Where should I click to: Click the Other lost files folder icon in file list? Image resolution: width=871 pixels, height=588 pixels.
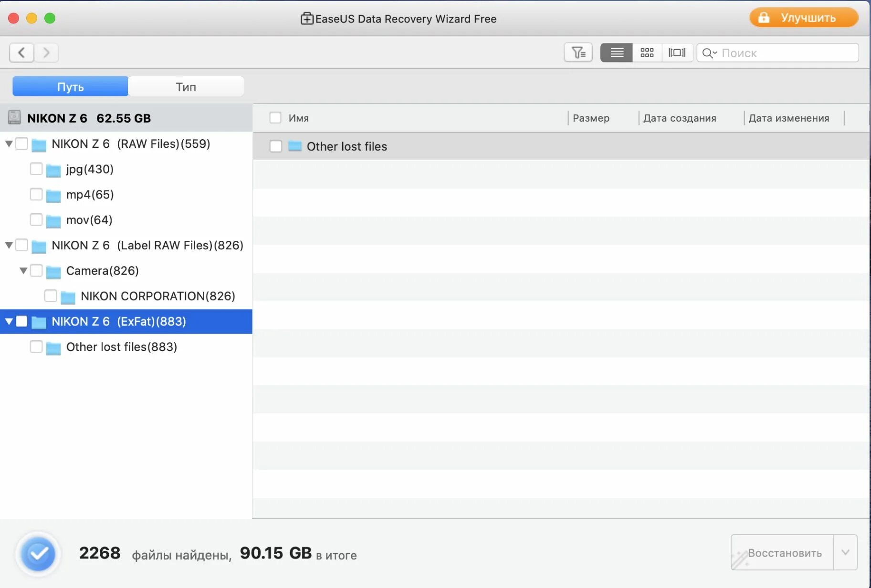295,146
